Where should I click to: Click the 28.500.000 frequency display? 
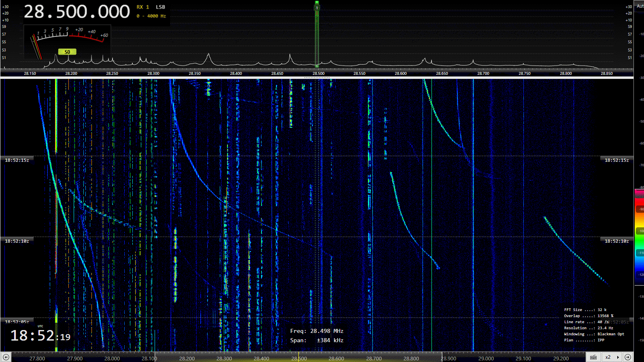pyautogui.click(x=77, y=12)
